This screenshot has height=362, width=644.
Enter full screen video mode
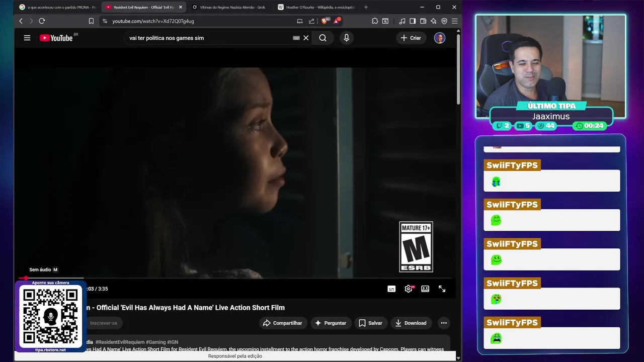(442, 289)
